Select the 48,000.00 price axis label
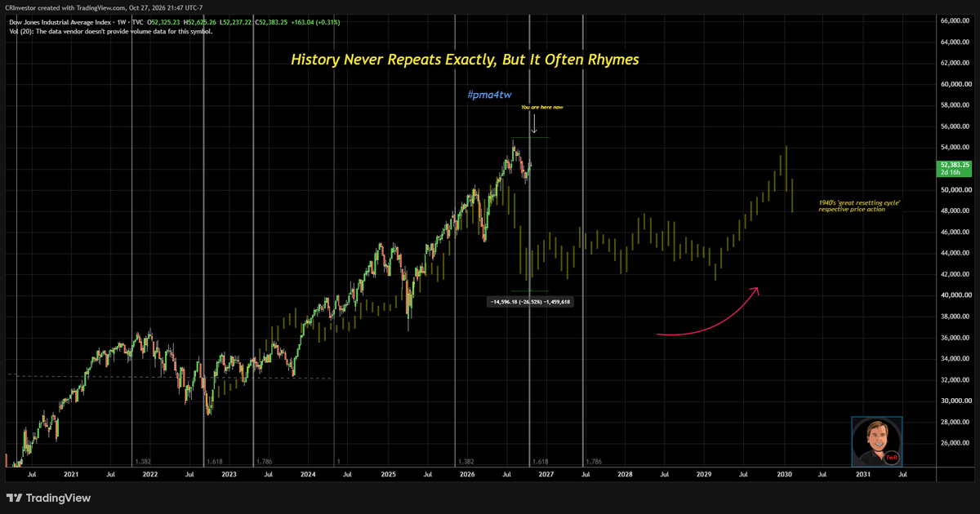This screenshot has width=980, height=514. pos(955,211)
